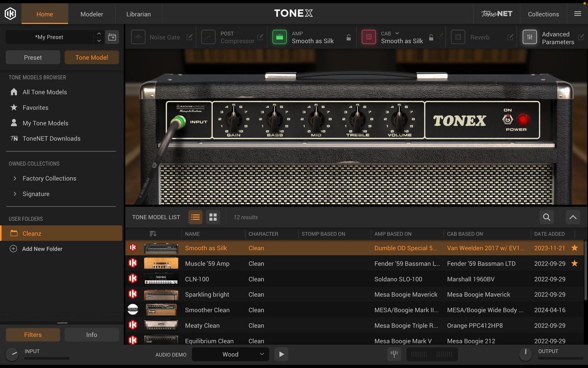Screen dimensions: 588x368
Task: Click the Preset button
Action: pos(33,58)
